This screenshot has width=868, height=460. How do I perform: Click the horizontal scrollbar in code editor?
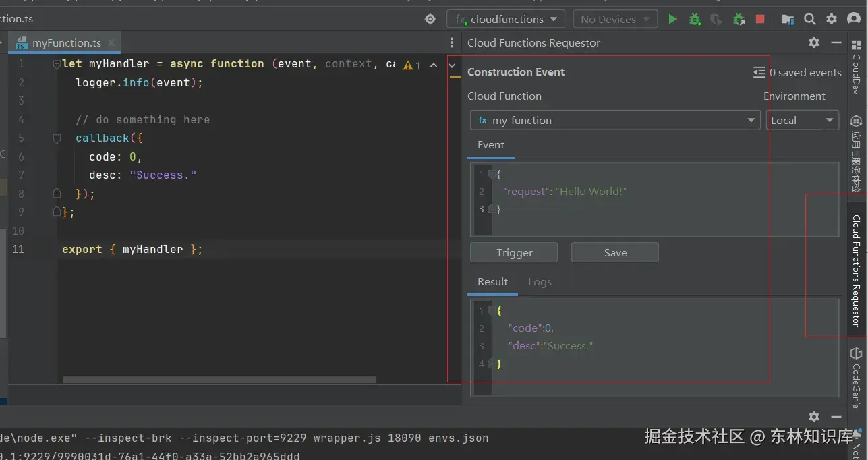click(219, 380)
